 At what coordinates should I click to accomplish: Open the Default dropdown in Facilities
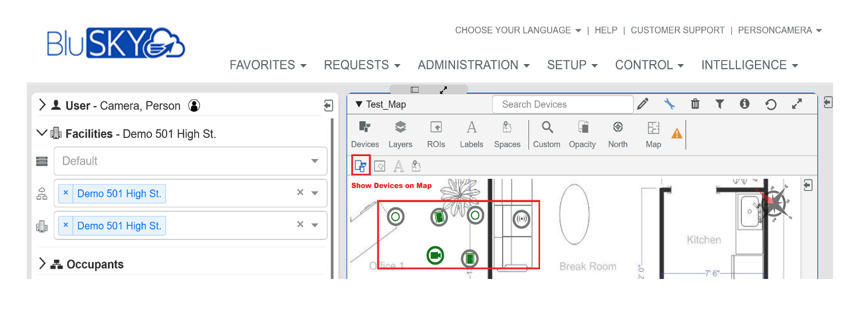click(190, 161)
